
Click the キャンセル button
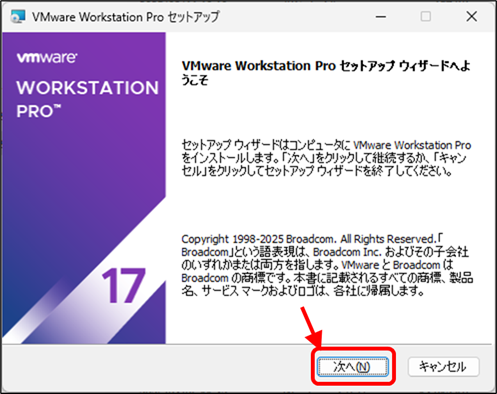[443, 367]
